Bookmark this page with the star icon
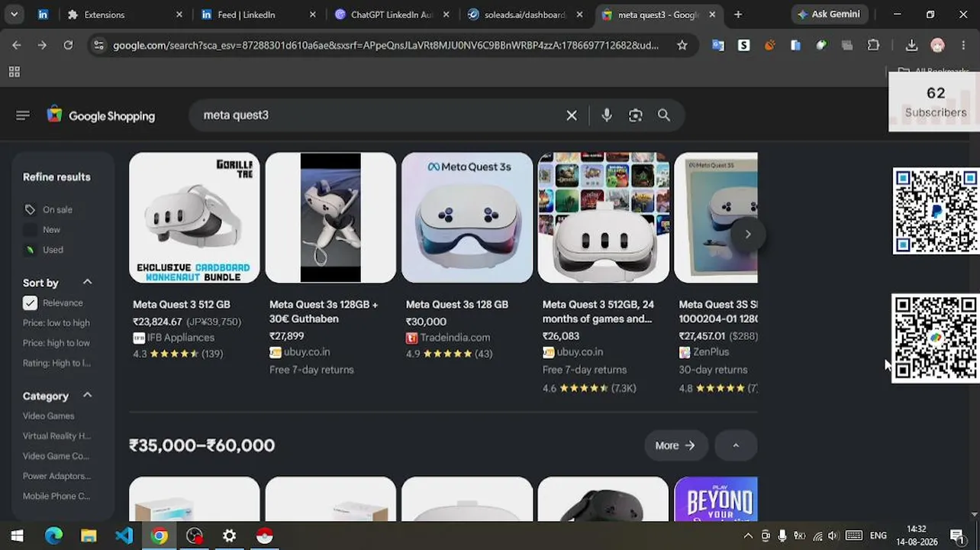Screen dimensions: 980x550 click(x=682, y=45)
